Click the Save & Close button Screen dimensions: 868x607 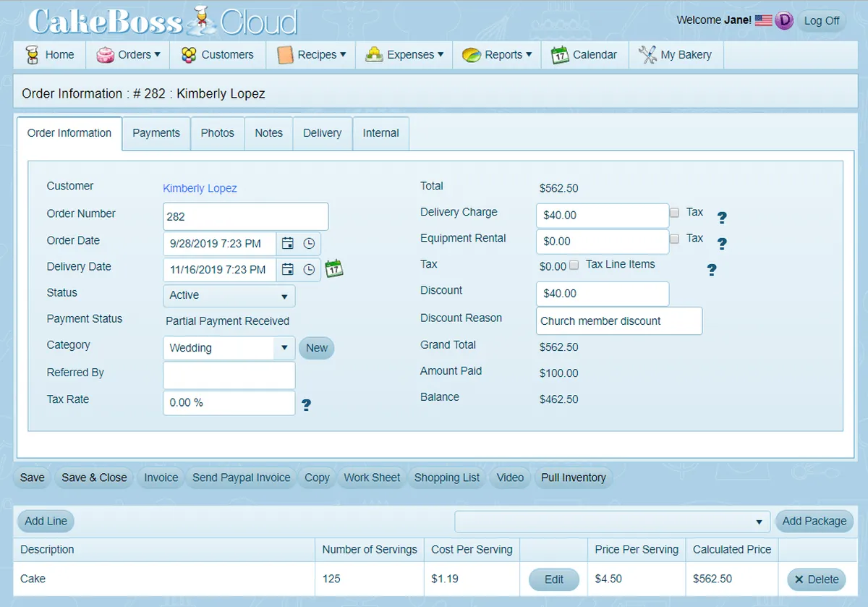(94, 477)
